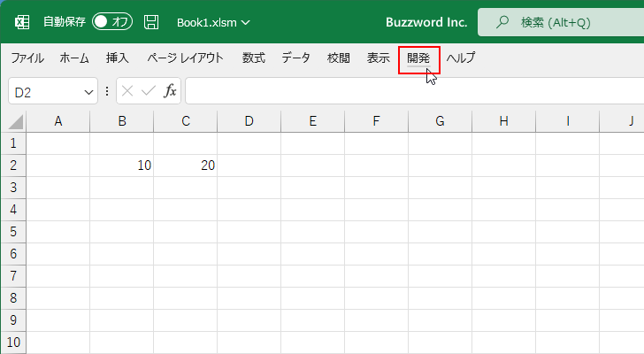
Task: Select column E header
Action: coord(313,121)
